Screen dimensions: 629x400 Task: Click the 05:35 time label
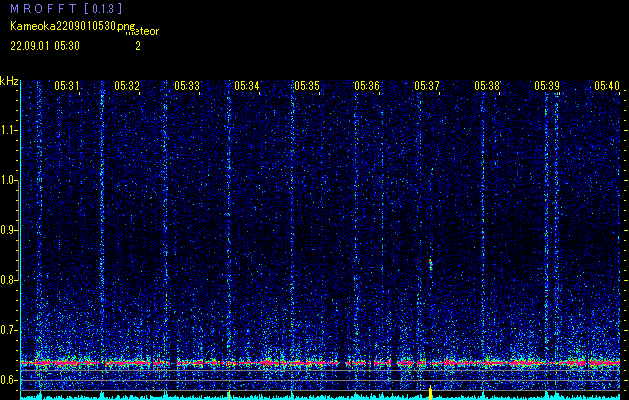point(307,85)
